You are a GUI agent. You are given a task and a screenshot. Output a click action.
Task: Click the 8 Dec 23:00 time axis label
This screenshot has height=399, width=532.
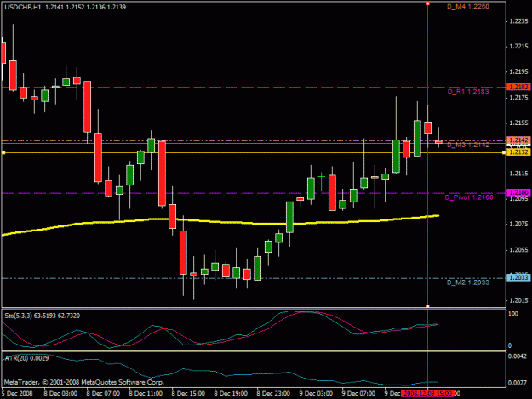pos(273,394)
